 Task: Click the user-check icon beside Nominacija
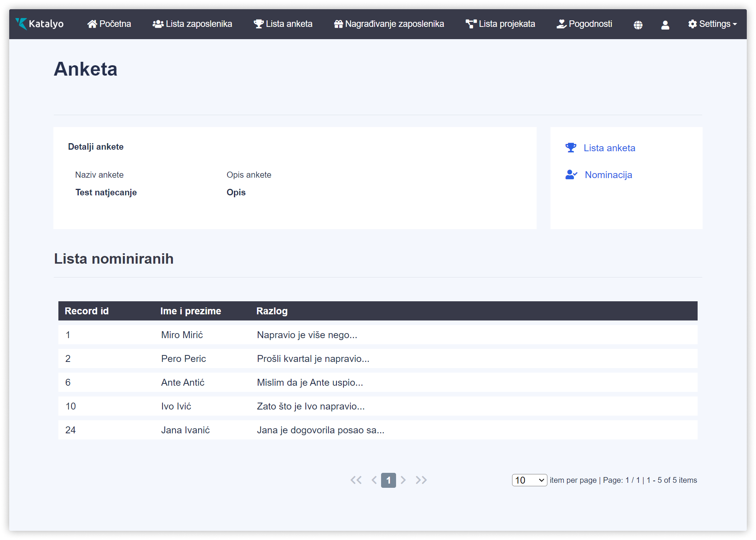click(571, 175)
